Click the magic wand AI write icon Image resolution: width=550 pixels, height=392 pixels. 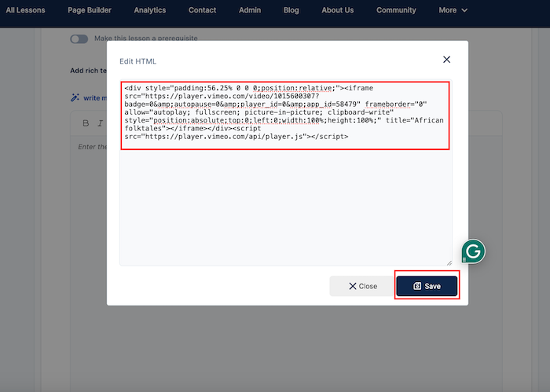pyautogui.click(x=75, y=97)
